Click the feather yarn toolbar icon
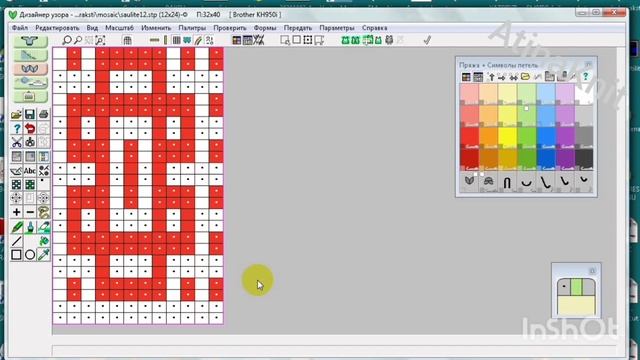 [198, 40]
